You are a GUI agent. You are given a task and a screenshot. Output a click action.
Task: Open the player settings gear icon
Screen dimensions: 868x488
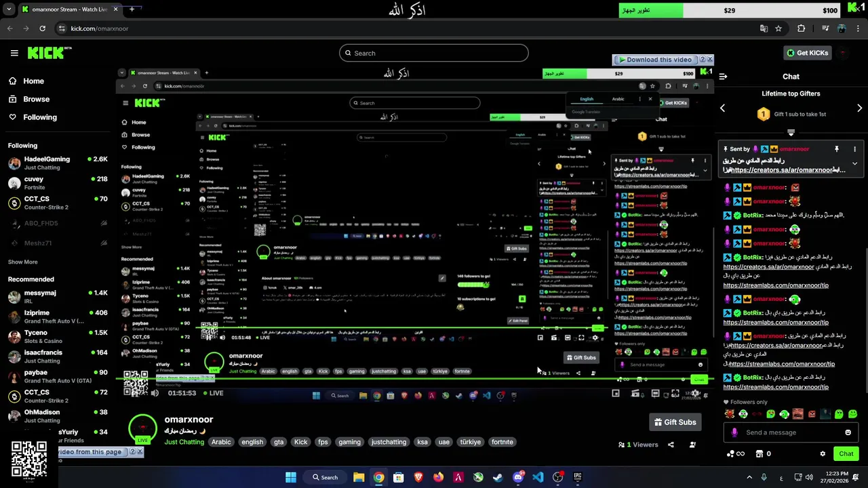pyautogui.click(x=694, y=393)
